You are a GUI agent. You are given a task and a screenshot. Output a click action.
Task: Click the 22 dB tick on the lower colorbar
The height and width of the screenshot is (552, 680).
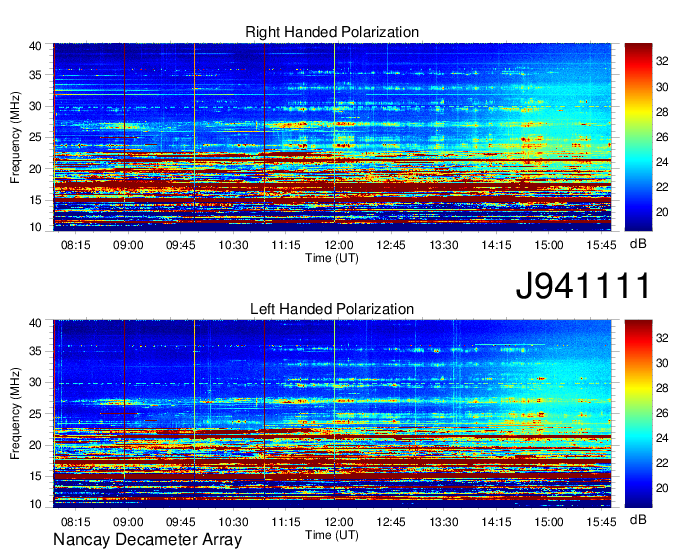(662, 463)
